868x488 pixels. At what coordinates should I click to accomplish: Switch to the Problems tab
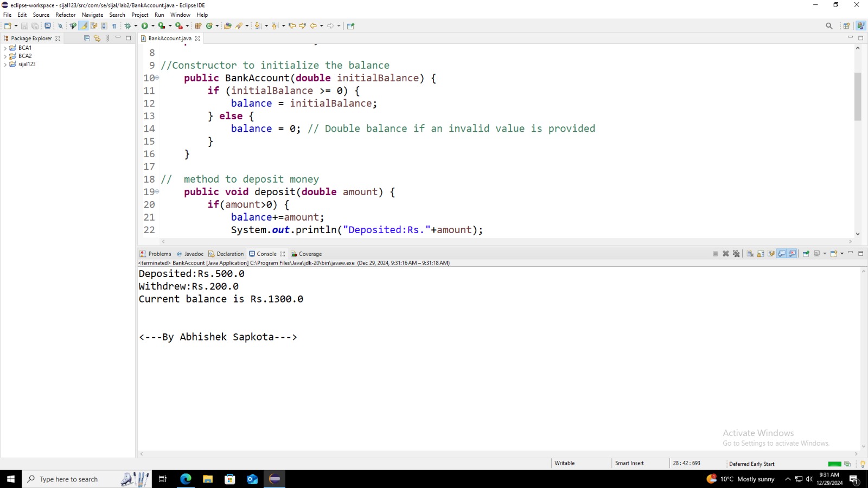[x=155, y=254]
